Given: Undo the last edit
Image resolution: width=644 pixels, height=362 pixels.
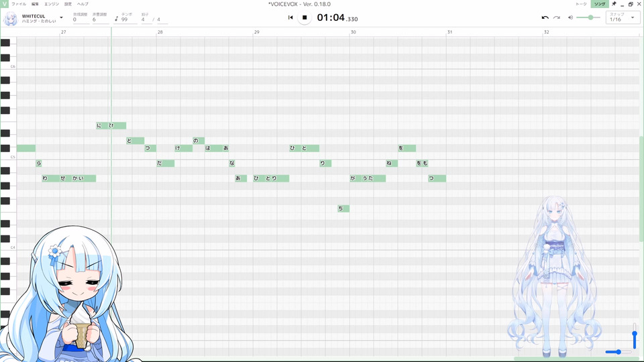Looking at the screenshot, I should [x=545, y=17].
